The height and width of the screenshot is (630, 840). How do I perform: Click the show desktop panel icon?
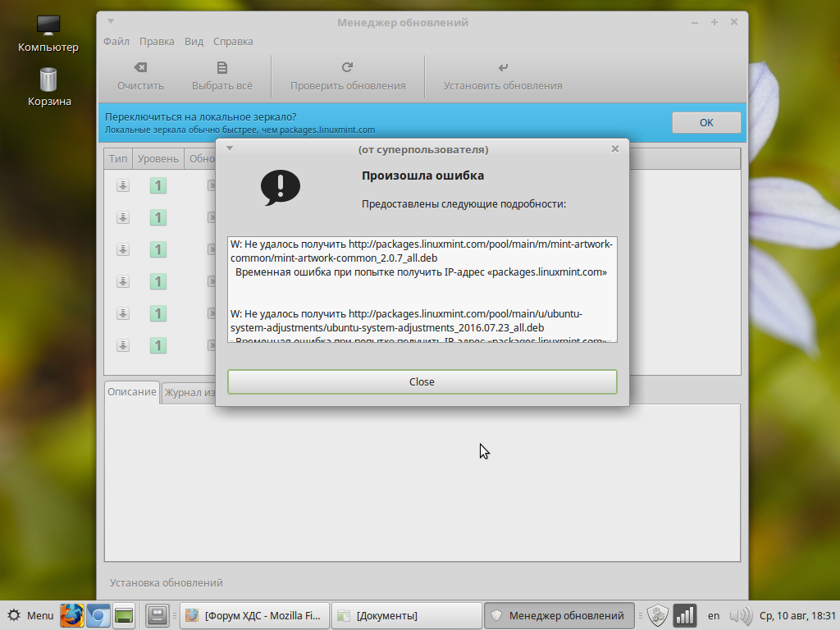coord(157,615)
